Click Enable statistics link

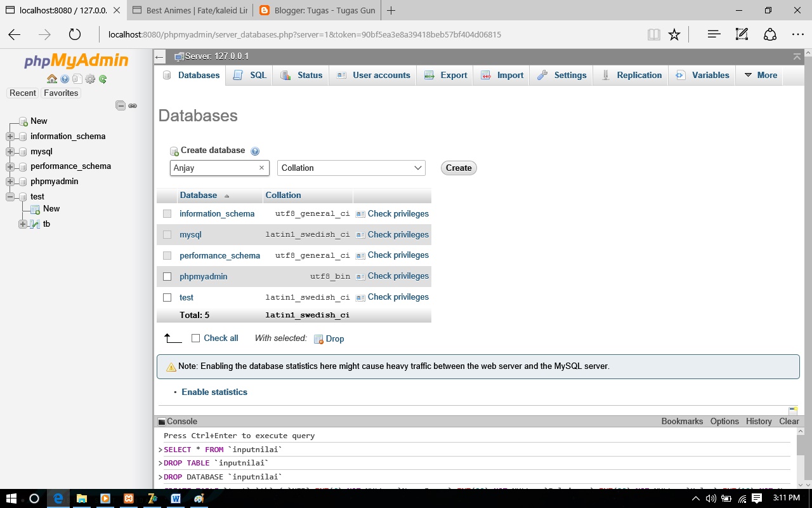pos(214,392)
